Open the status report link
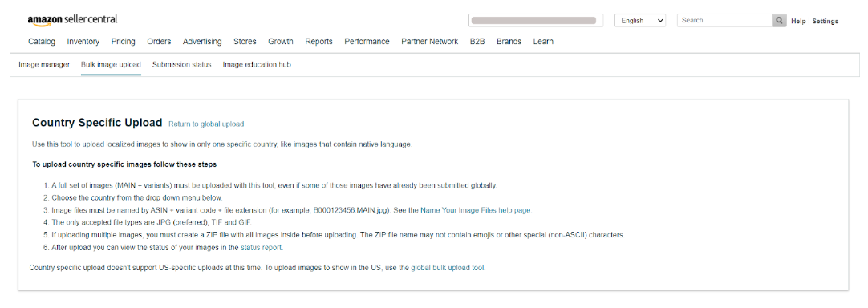 (262, 248)
